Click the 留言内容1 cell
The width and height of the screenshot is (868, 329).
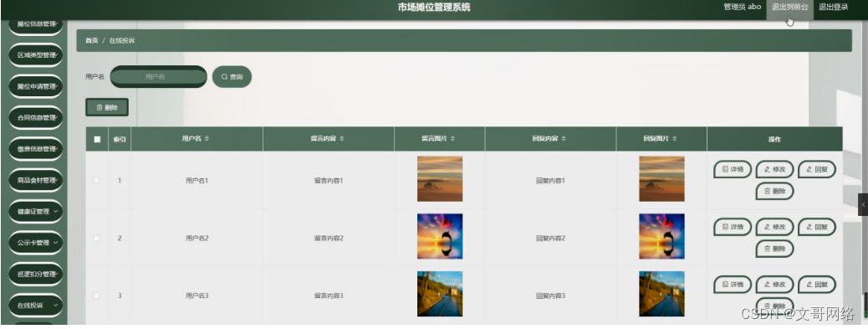click(x=329, y=181)
